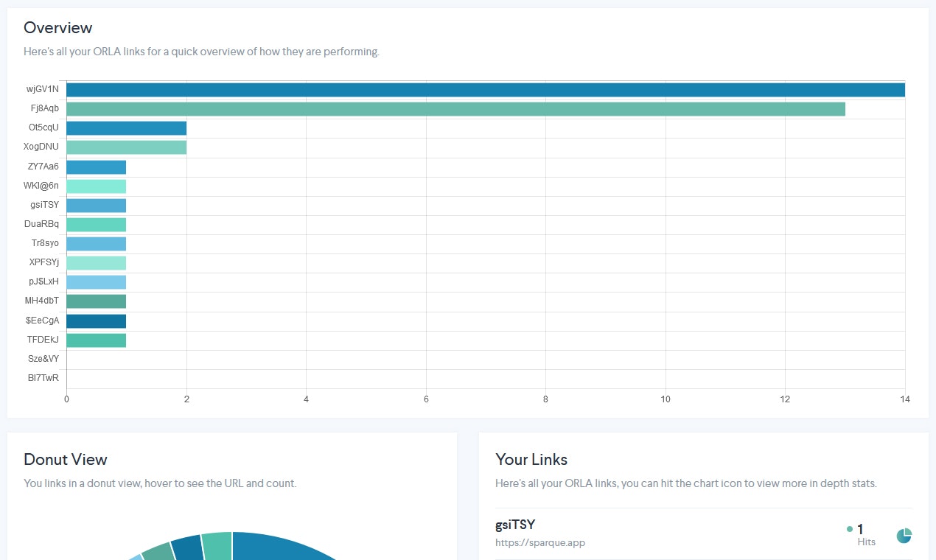Select the DuaRBq bar

pyautogui.click(x=97, y=225)
